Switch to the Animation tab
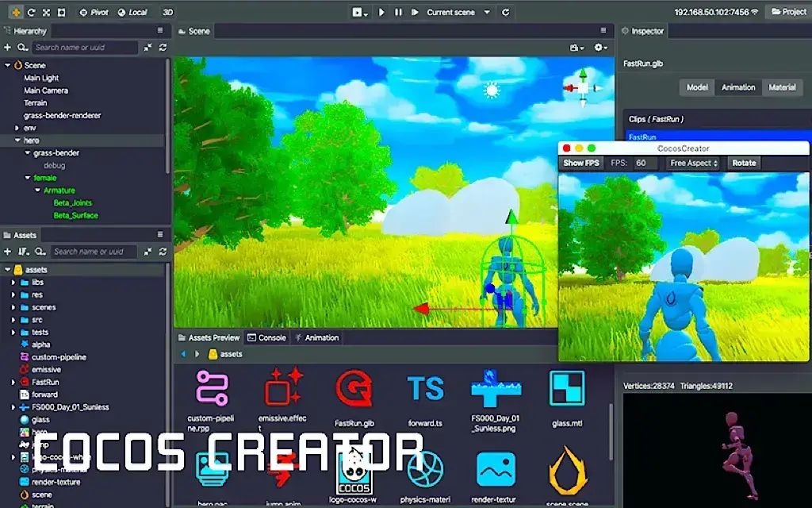The height and width of the screenshot is (508, 812). pos(316,337)
